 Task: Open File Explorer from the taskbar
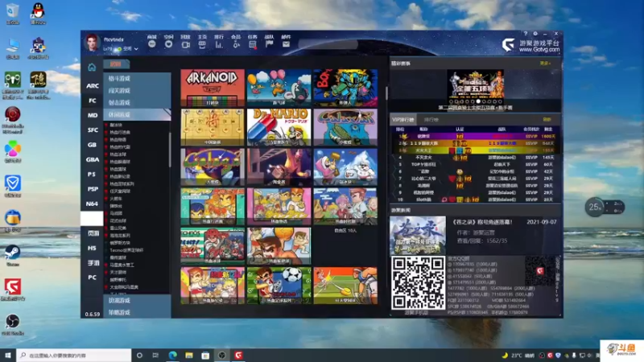pos(189,356)
